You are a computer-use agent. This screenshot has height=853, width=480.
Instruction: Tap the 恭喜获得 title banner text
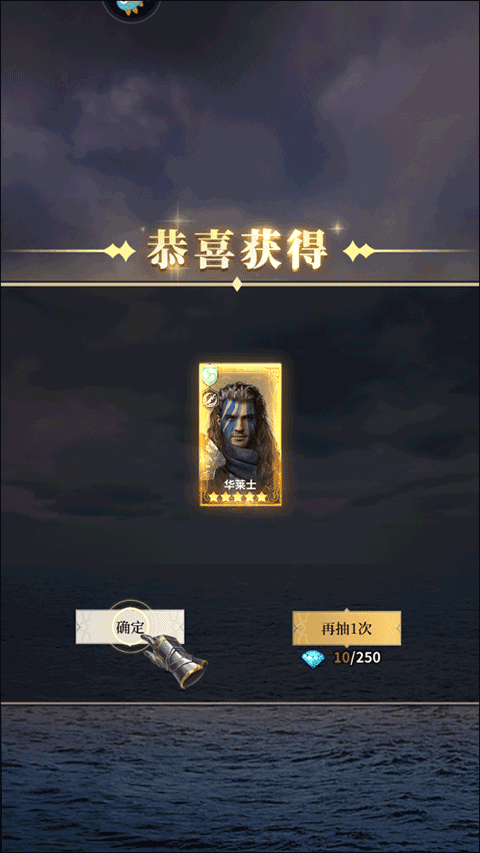(238, 250)
